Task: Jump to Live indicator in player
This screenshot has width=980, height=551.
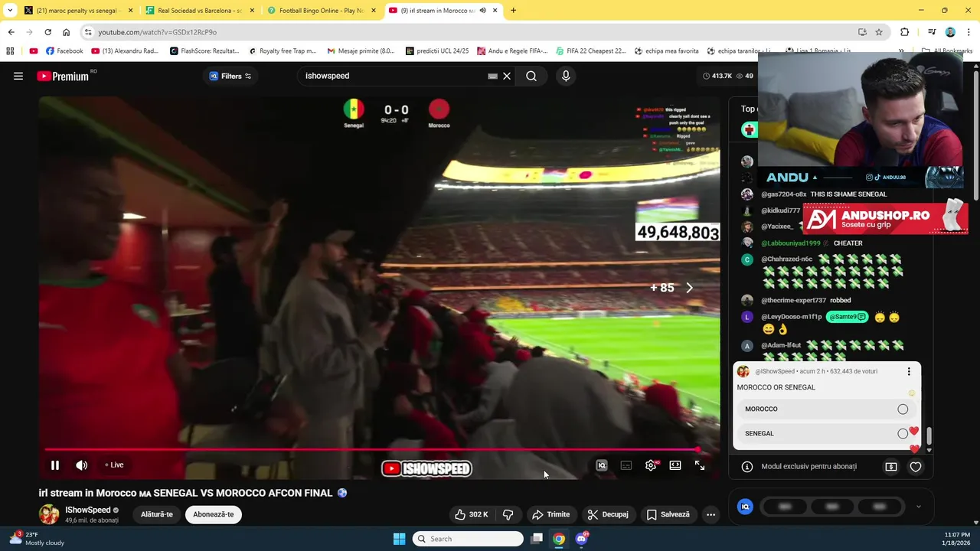Action: click(x=114, y=465)
